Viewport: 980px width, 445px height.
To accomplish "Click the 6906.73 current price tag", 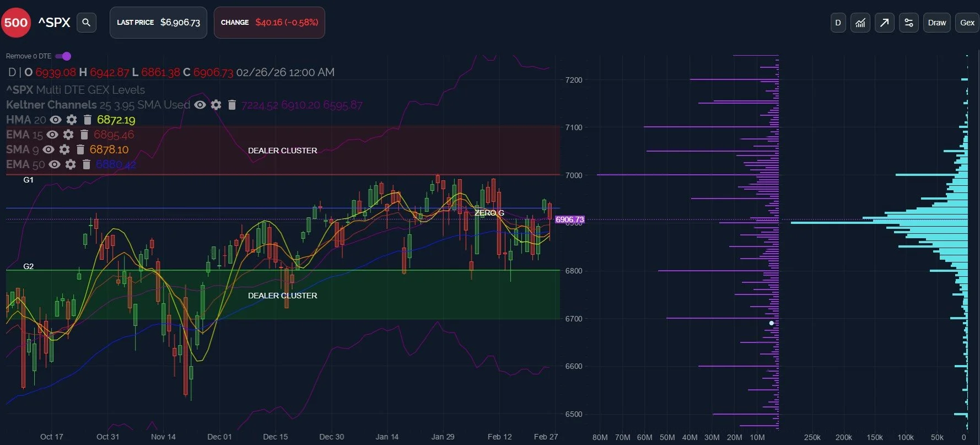I will [569, 219].
